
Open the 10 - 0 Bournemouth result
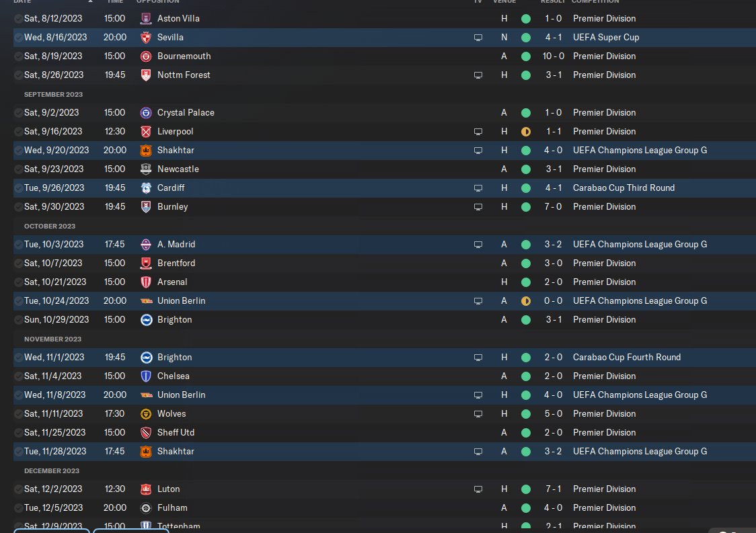553,56
